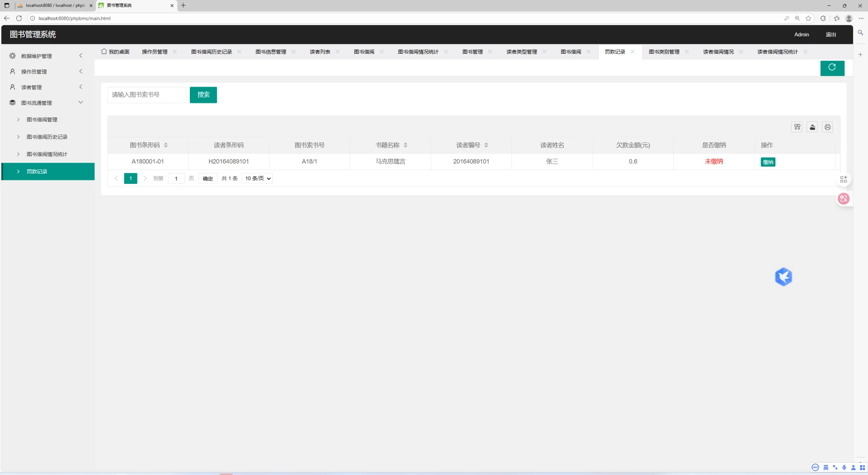The width and height of the screenshot is (868, 475).
Task: Click the floating widget icon near page bottom
Action: pos(784,277)
